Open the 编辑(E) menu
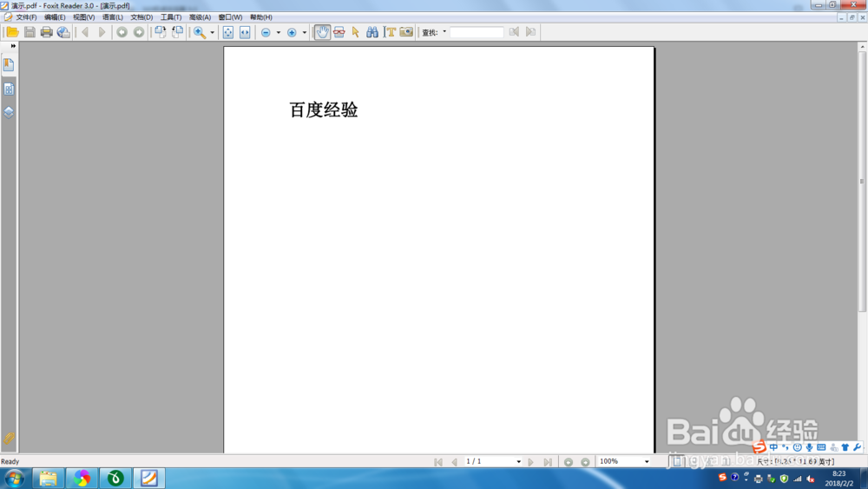 coord(55,17)
